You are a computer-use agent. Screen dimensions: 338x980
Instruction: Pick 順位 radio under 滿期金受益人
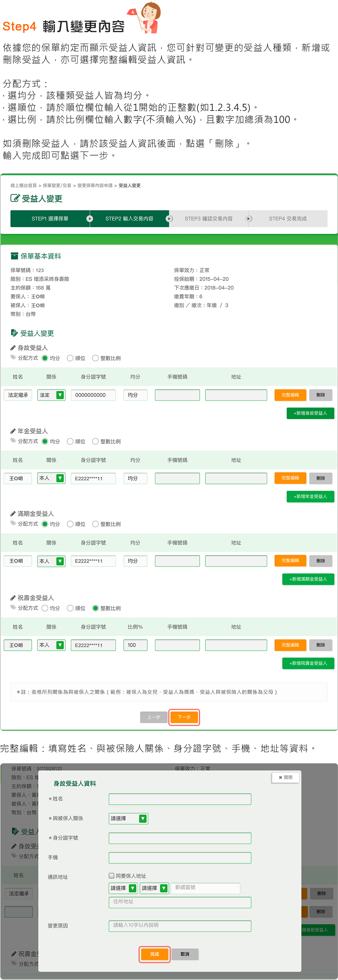[70, 524]
